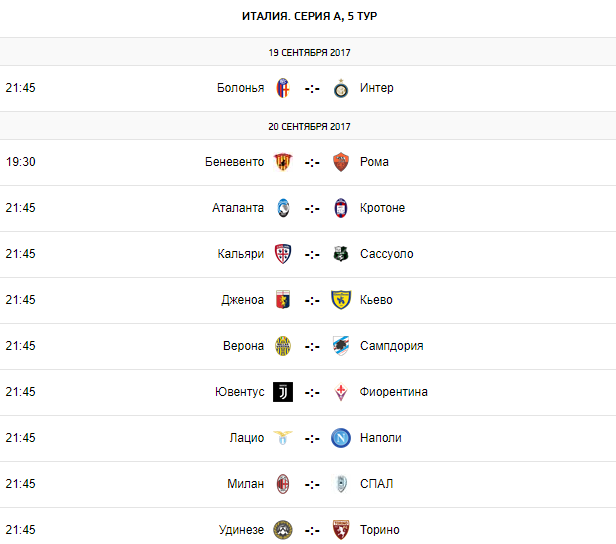Click the Bologna club crest icon
616x544 pixels.
click(x=283, y=88)
